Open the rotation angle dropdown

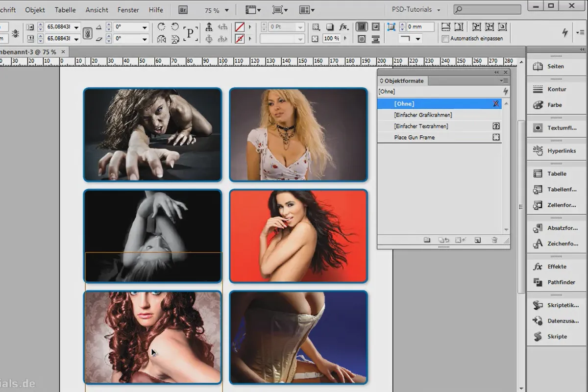click(x=145, y=27)
